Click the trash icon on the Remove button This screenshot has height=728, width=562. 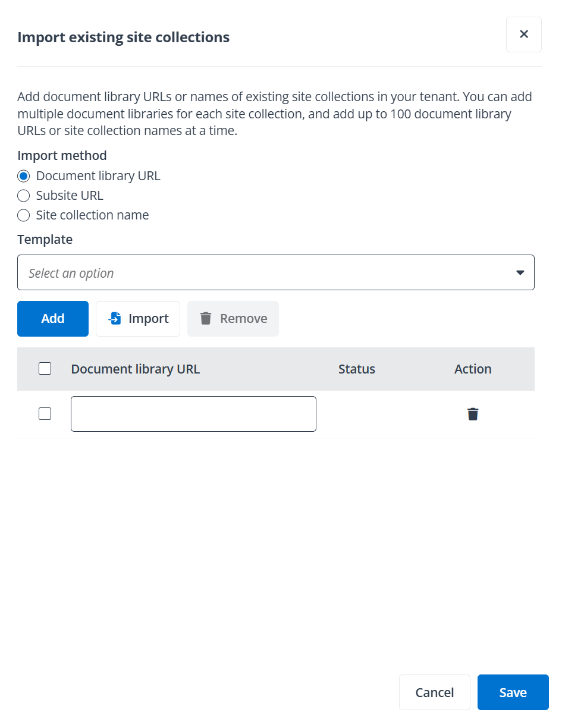click(x=205, y=319)
